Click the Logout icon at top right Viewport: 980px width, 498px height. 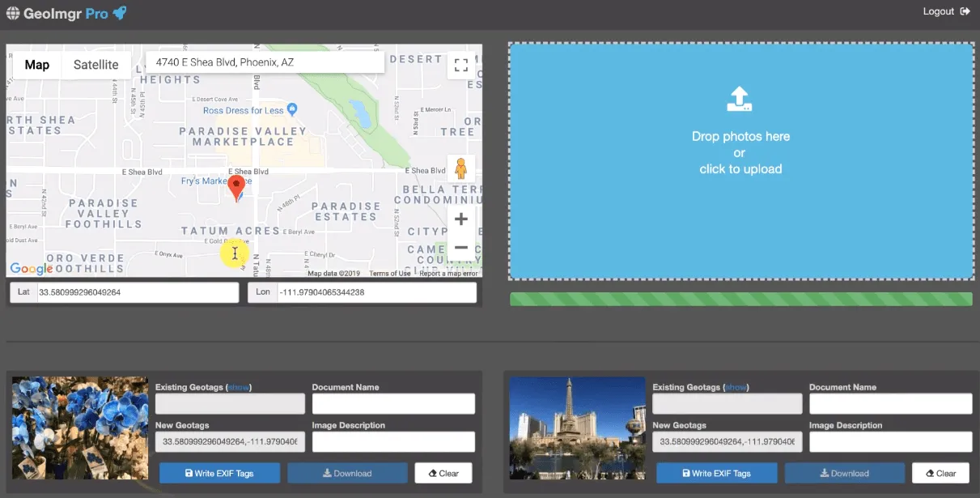pyautogui.click(x=965, y=11)
